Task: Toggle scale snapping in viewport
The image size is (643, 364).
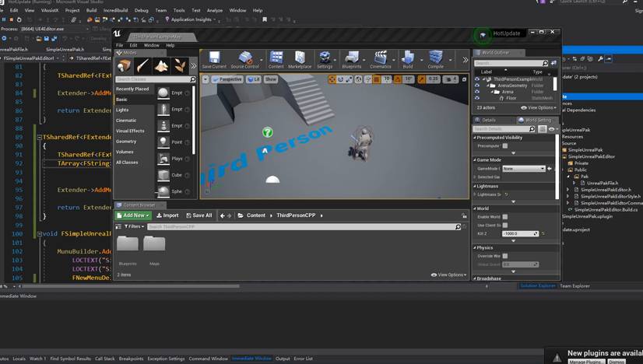Action: point(422,79)
